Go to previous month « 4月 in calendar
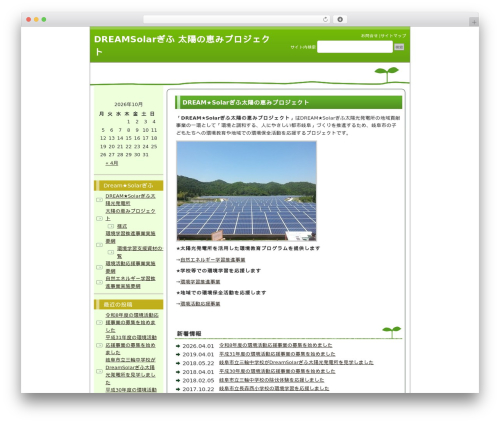 [x=112, y=163]
